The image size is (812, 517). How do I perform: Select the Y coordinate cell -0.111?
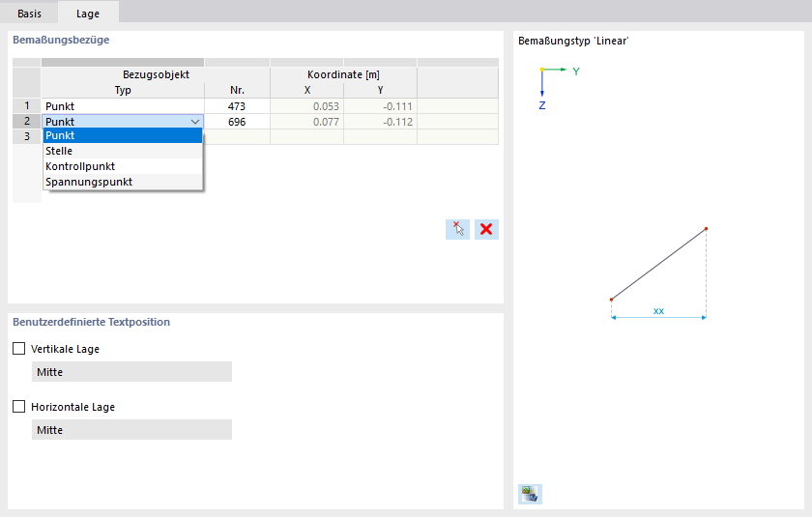[380, 106]
